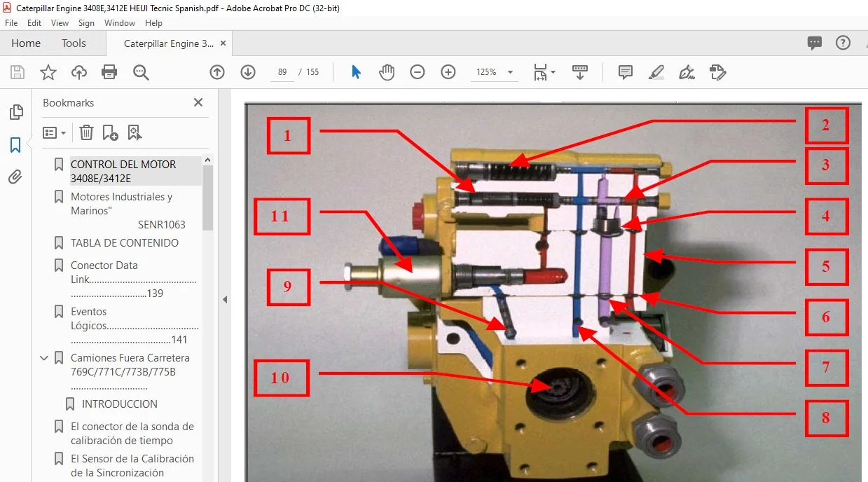
Task: Open the Conector Data Link bookmark
Action: click(x=134, y=279)
